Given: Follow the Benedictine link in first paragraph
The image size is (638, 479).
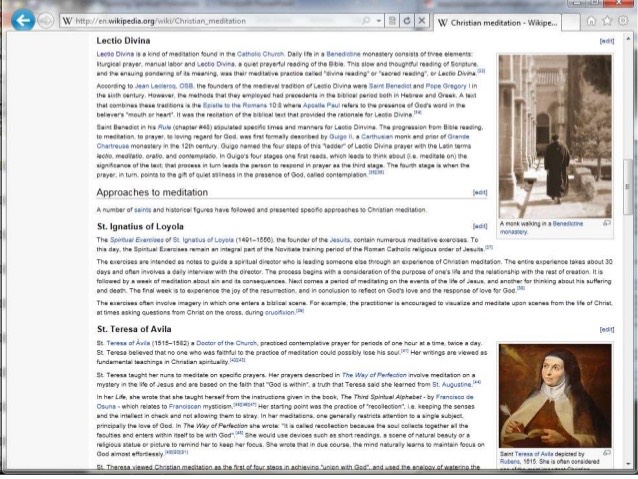Looking at the screenshot, I should pos(343,54).
